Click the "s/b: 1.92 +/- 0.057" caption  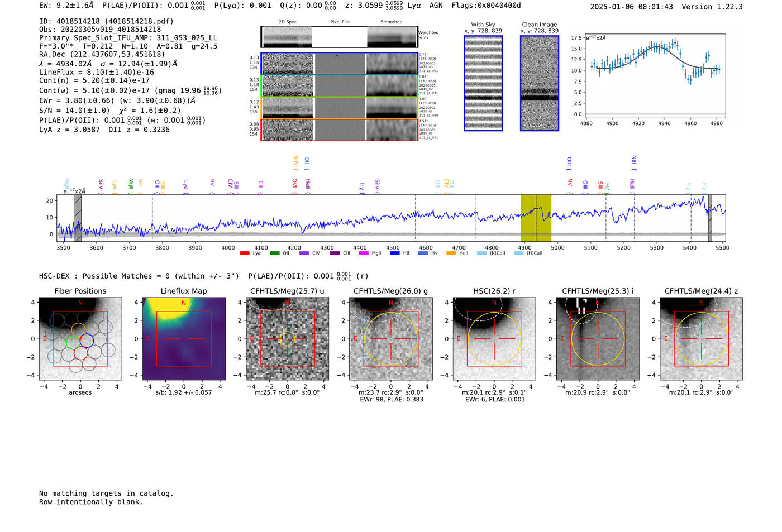tap(184, 392)
